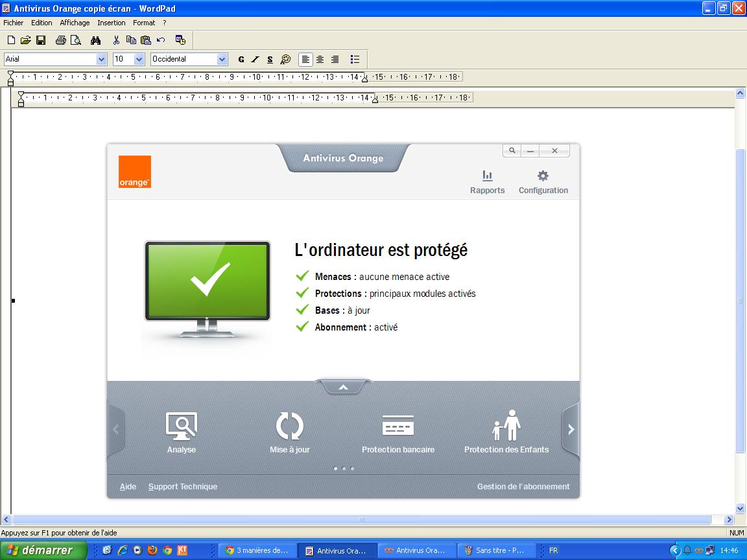The image size is (747, 560).
Task: Align text right
Action: tap(335, 60)
